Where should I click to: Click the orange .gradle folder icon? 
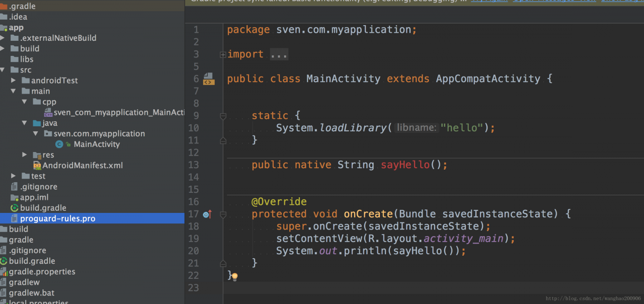point(4,7)
